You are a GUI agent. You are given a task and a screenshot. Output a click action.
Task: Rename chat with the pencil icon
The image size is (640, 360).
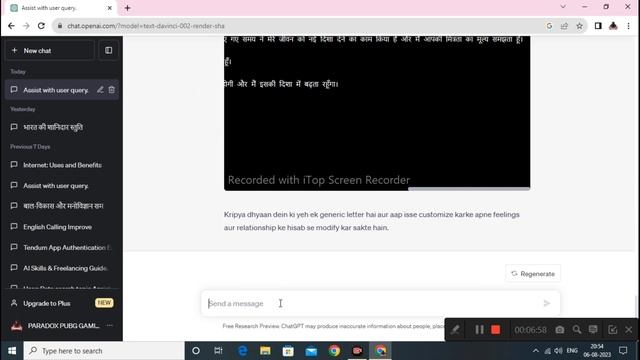pyautogui.click(x=100, y=90)
